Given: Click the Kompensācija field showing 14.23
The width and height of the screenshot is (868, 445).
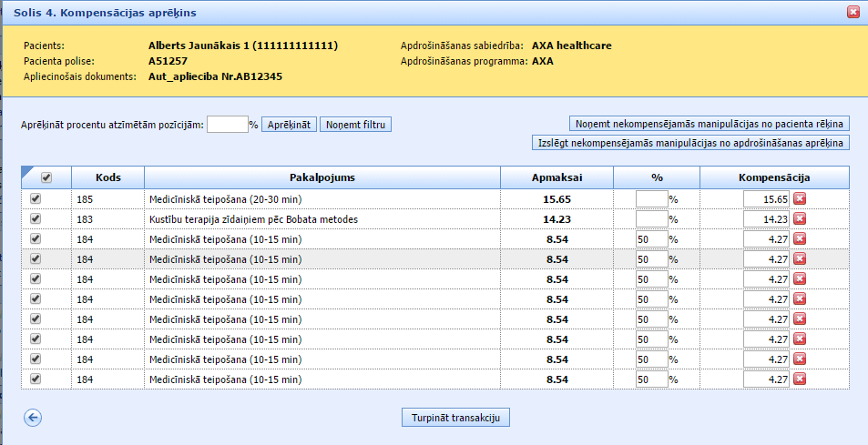Looking at the screenshot, I should (x=765, y=218).
